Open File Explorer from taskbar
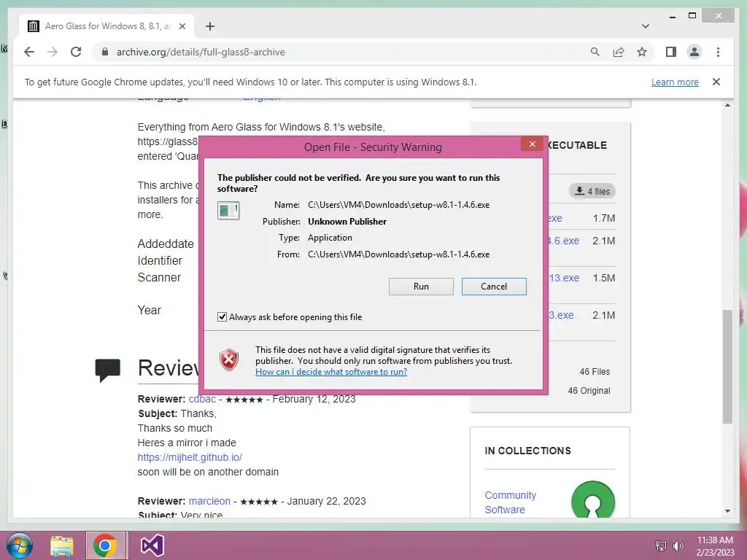Screen dimensions: 747x560 [63, 545]
